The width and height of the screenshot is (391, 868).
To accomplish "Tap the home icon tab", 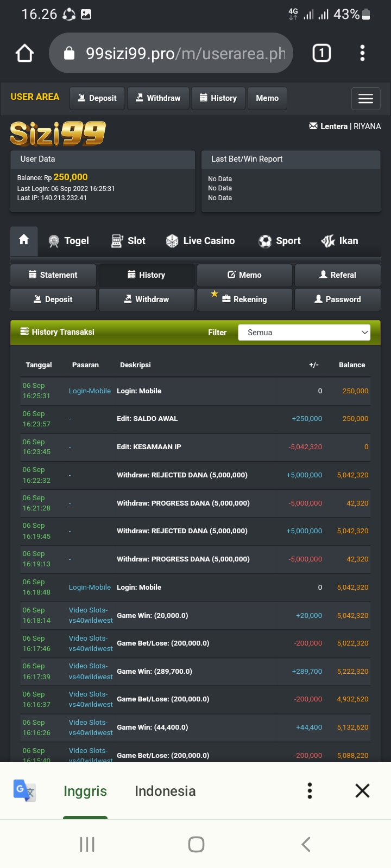I will (24, 240).
